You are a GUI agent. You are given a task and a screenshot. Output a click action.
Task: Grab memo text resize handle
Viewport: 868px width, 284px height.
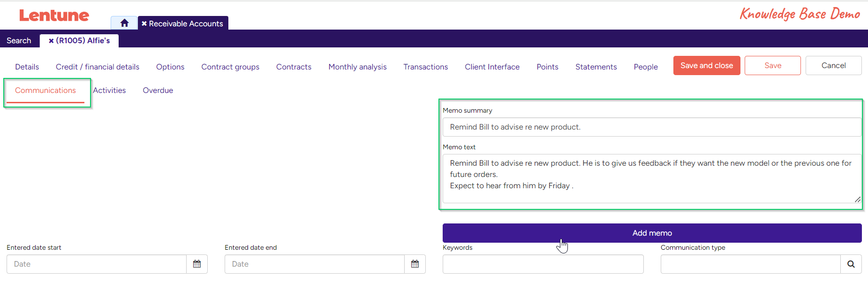[x=857, y=199]
